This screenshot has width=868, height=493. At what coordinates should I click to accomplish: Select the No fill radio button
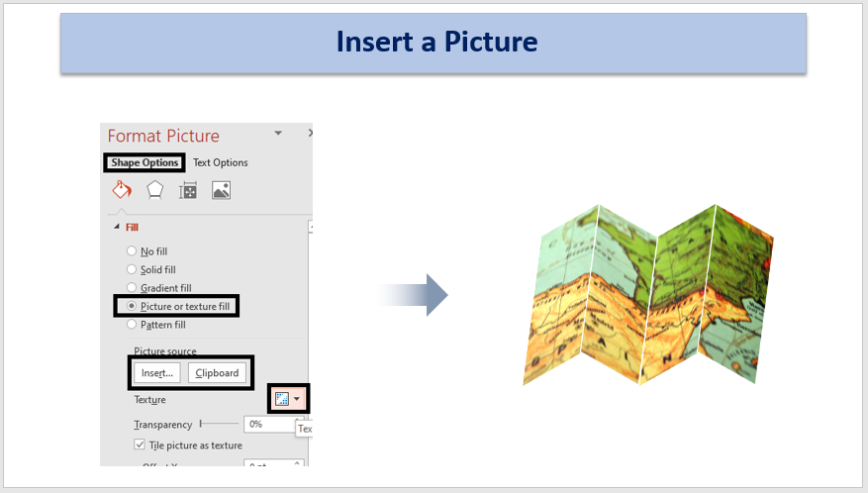pyautogui.click(x=132, y=250)
